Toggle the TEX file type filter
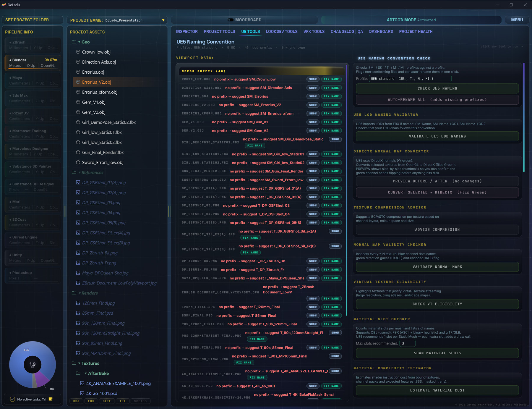The image size is (532, 409). 123,401
